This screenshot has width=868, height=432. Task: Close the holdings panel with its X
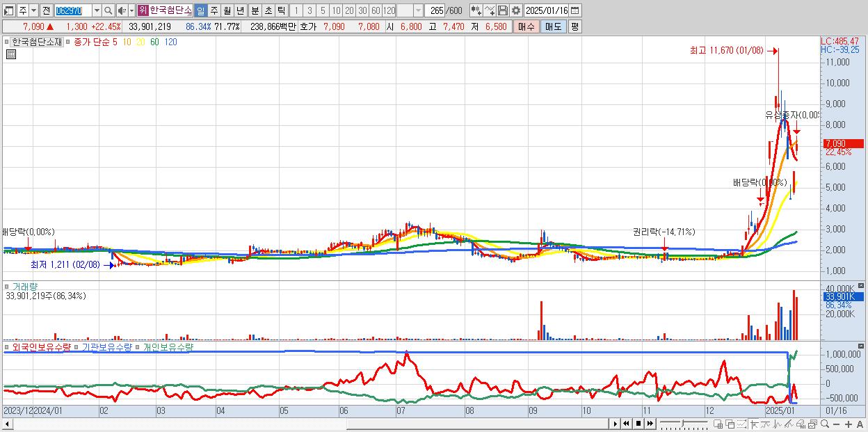[x=862, y=345]
